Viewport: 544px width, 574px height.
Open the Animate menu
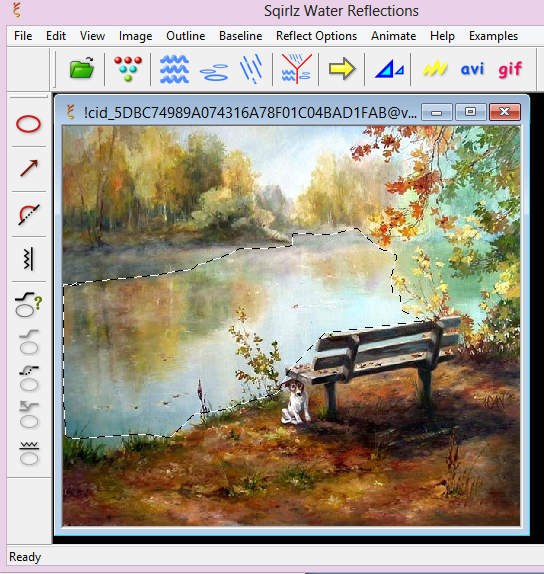(x=394, y=36)
